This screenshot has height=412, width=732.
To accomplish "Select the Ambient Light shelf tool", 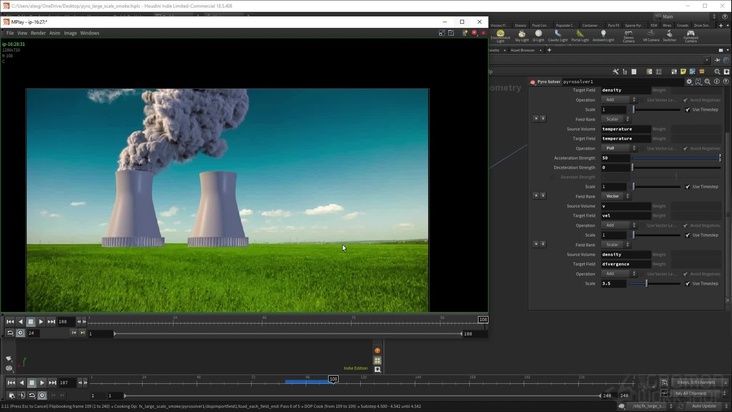I will 603,35.
